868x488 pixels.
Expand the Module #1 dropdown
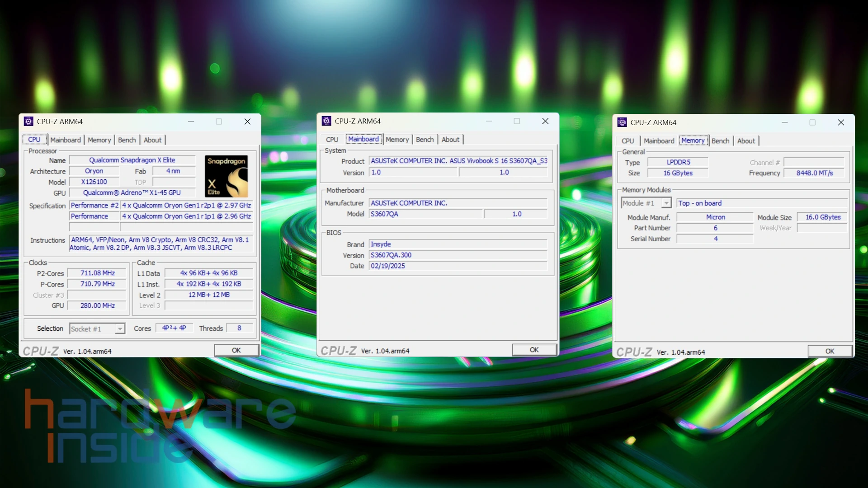point(666,203)
